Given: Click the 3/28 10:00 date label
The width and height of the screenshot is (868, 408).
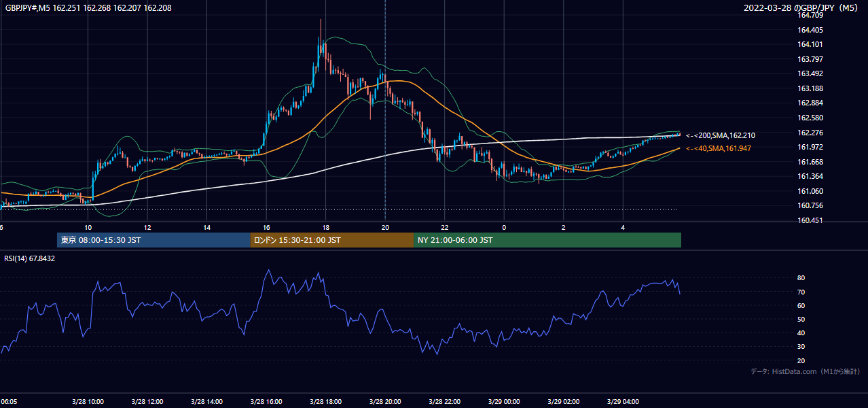Looking at the screenshot, I should coord(89,402).
